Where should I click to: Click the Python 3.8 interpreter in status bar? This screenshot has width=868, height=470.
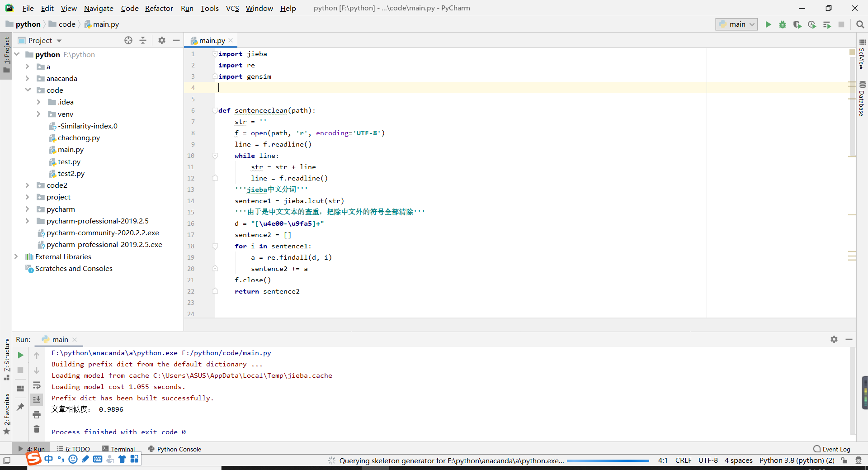point(797,460)
